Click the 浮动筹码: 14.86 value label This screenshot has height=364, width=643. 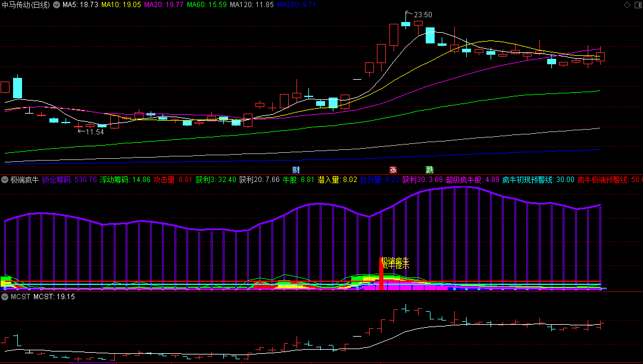click(125, 180)
